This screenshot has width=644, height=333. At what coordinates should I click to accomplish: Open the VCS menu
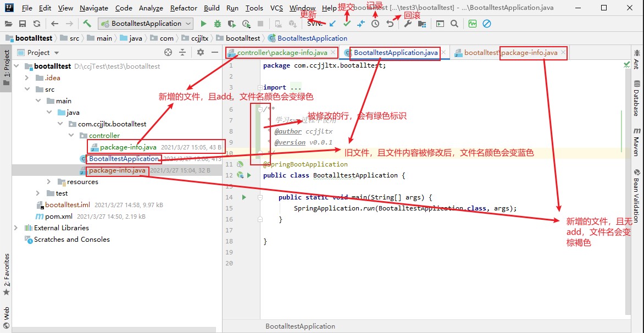coord(276,8)
